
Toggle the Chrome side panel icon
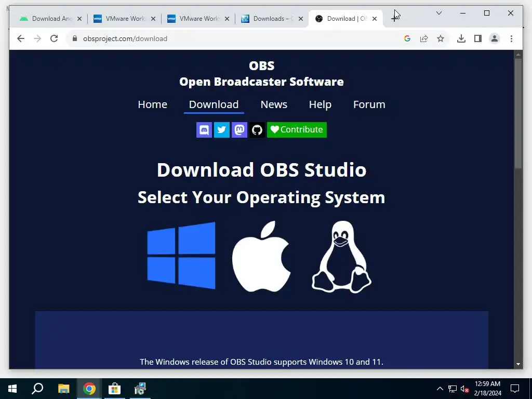pos(478,38)
